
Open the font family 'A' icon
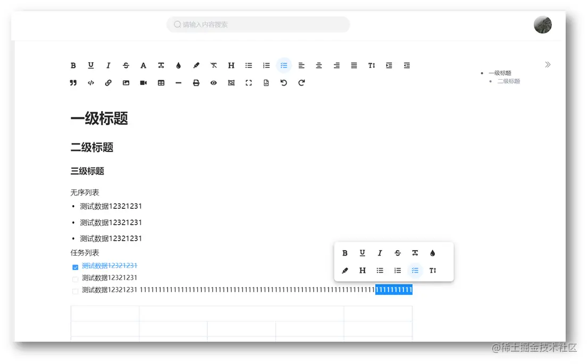point(143,65)
